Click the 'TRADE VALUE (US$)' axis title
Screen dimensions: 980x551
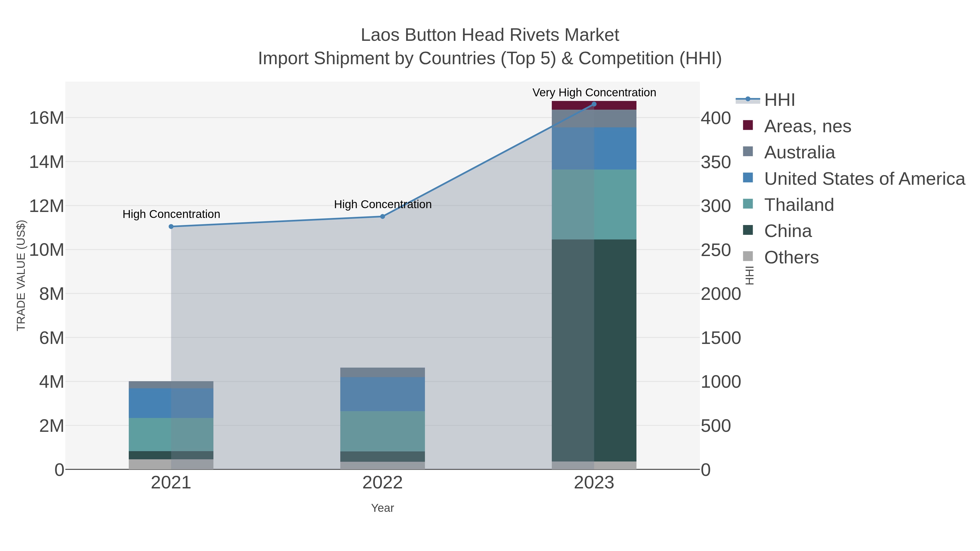click(21, 276)
